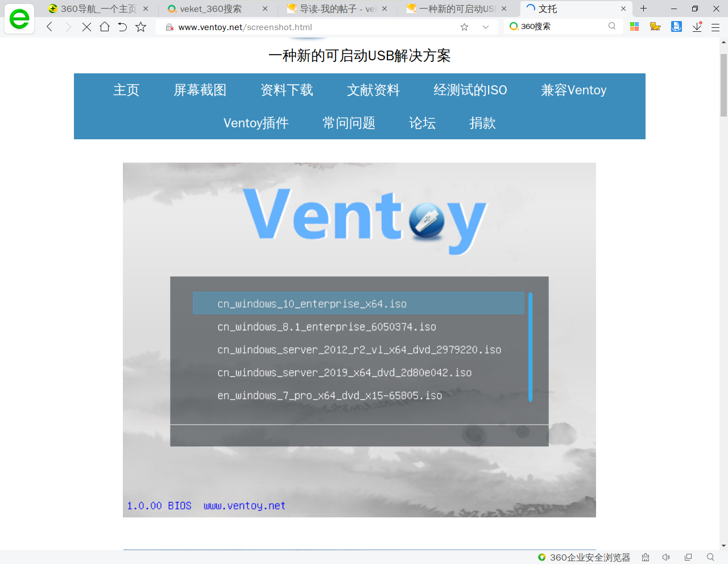Click the search magnifier icon
Screen dimensions: 728x564
[x=612, y=26]
